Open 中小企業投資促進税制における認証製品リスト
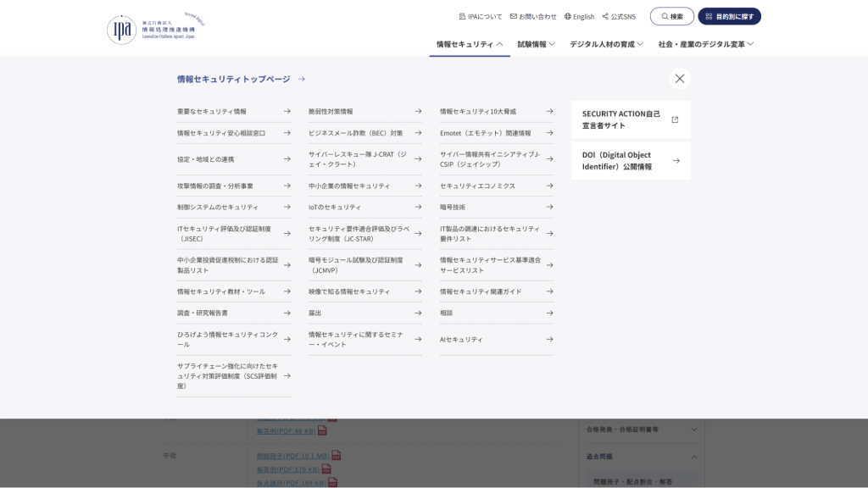The image size is (868, 488). coord(234,265)
